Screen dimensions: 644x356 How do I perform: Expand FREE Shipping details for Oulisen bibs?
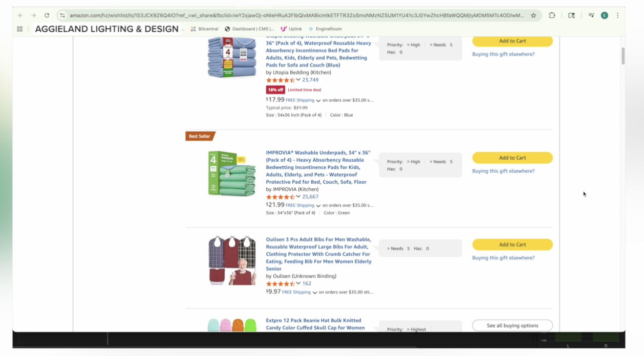pos(315,293)
